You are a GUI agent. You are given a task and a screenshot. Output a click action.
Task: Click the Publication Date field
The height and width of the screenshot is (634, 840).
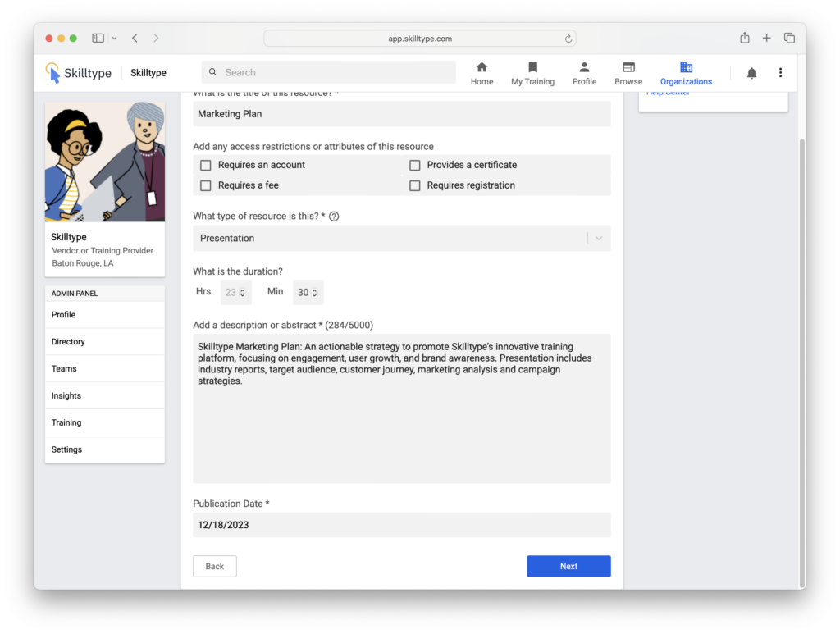coord(401,525)
